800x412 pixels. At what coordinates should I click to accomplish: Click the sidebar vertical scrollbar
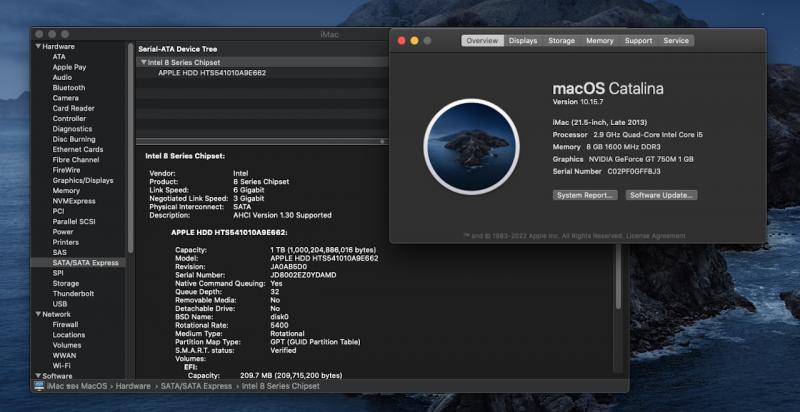[x=131, y=148]
